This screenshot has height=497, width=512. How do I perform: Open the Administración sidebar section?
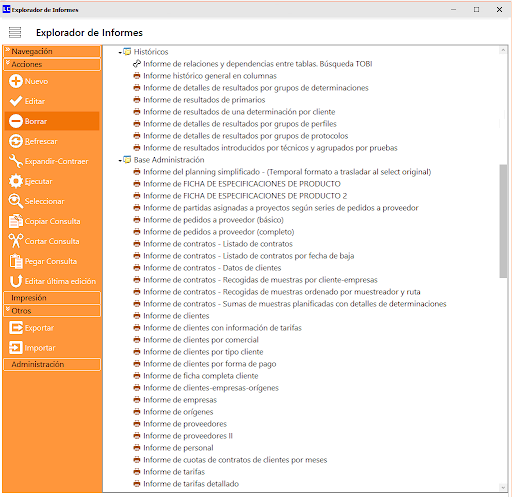pyautogui.click(x=52, y=364)
